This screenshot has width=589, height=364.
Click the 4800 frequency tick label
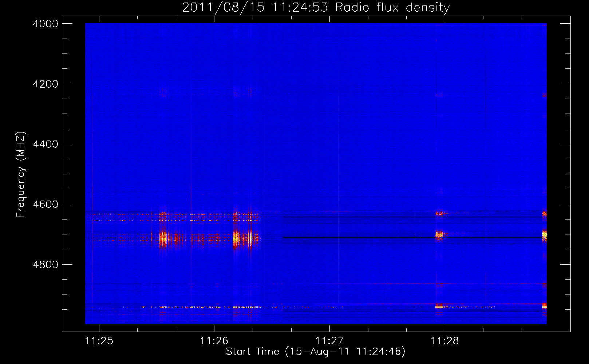pos(46,265)
